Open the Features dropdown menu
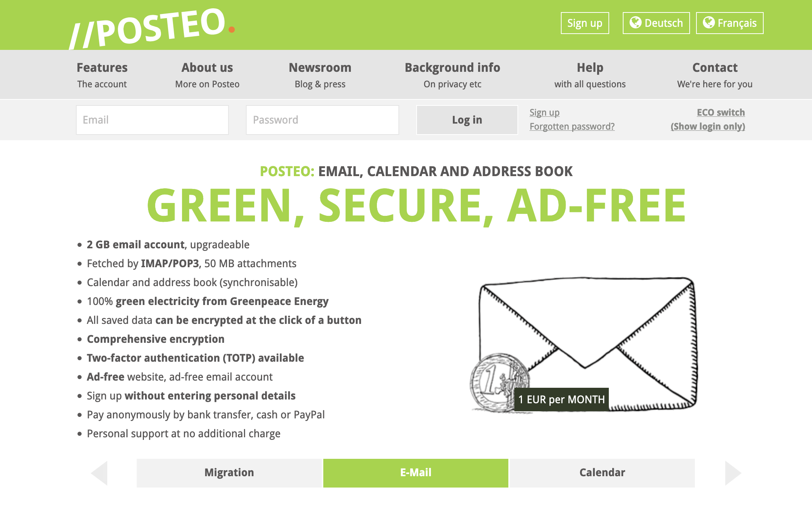 [x=103, y=67]
